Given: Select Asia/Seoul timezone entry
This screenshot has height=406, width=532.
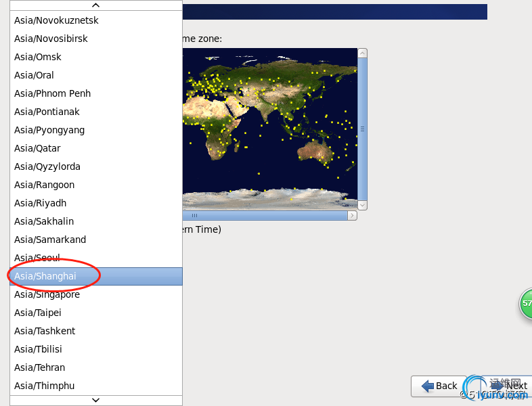Looking at the screenshot, I should coord(96,258).
